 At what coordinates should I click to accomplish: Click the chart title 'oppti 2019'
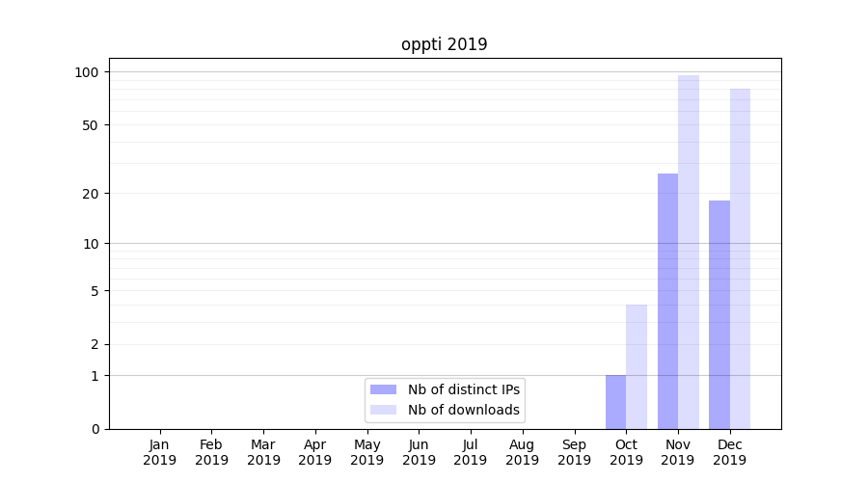click(445, 44)
